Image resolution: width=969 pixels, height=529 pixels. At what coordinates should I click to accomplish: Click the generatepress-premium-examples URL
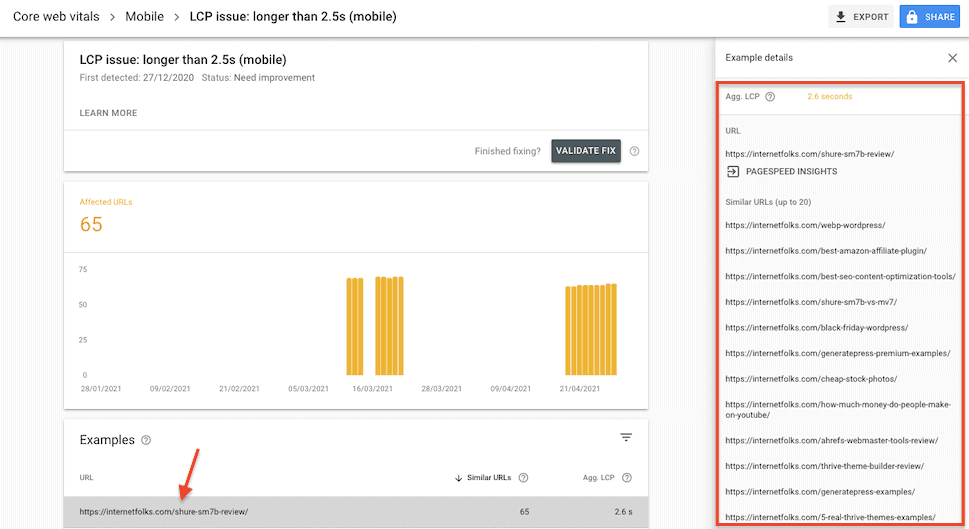click(x=838, y=353)
